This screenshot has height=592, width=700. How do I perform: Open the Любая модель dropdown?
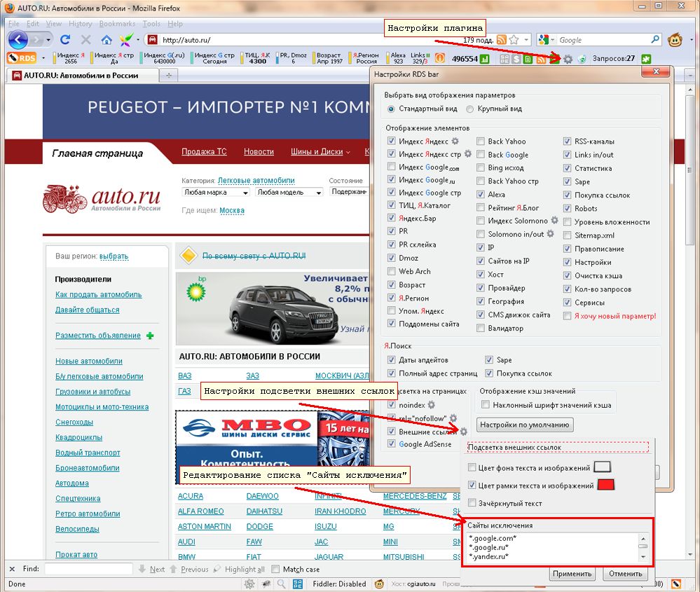click(x=289, y=192)
